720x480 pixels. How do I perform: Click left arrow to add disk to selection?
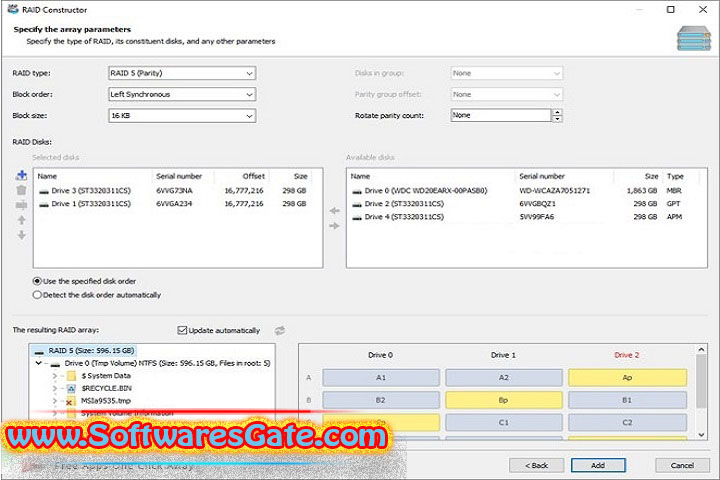click(335, 211)
